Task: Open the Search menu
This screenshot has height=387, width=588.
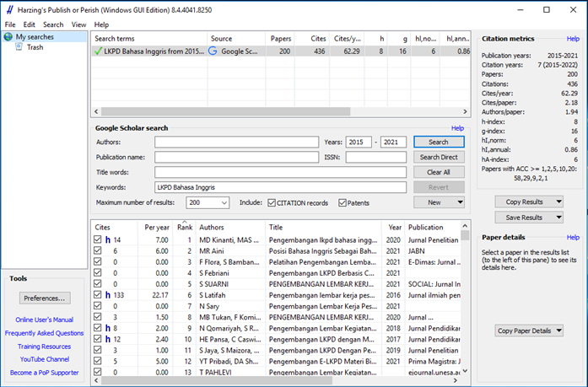Action: coord(53,24)
